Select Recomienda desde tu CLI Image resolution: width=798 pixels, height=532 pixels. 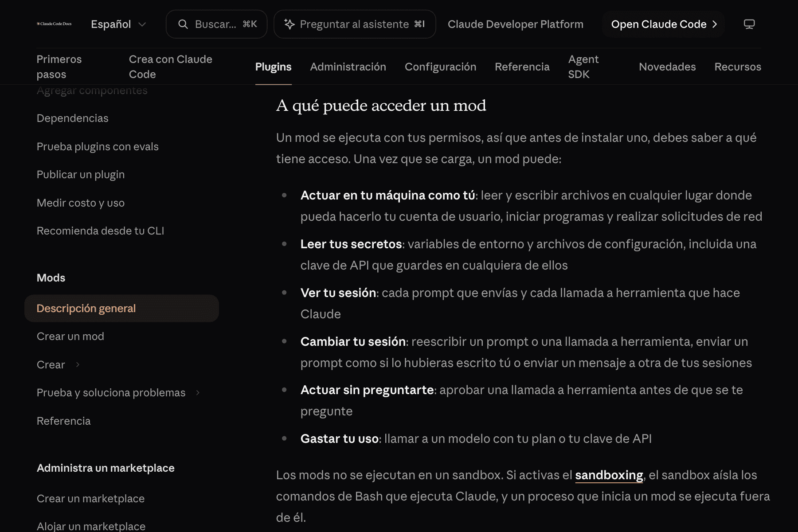click(100, 231)
